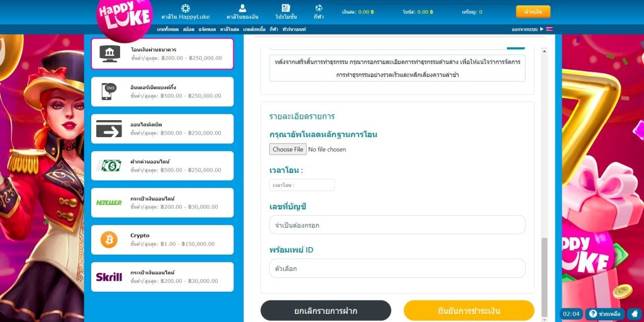Click the SMS phone internet banking icon
Viewport: 644px width, 322px height.
109,91
